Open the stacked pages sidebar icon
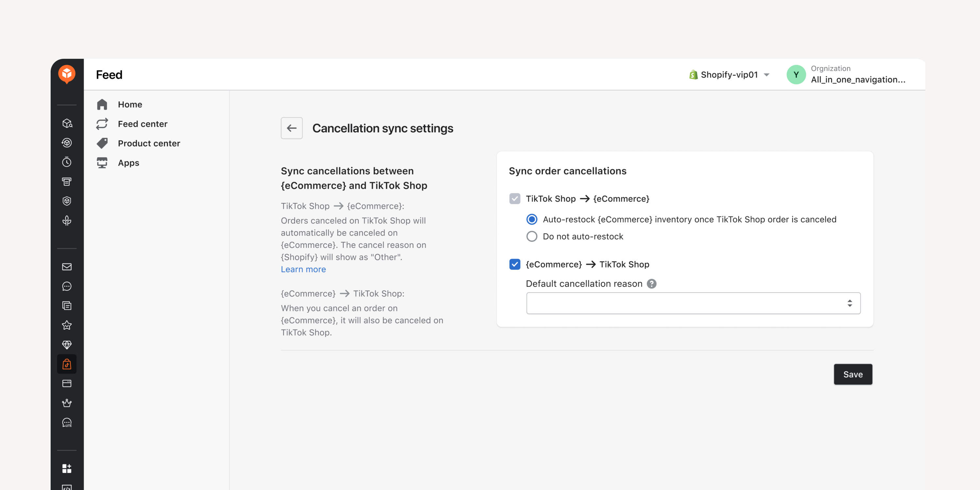This screenshot has width=980, height=490. 67,305
